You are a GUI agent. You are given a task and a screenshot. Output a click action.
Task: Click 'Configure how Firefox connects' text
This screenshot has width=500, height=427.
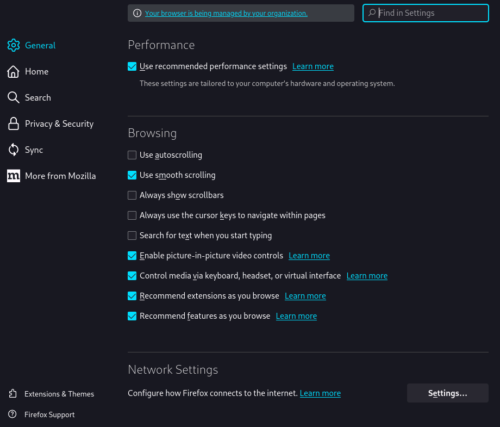213,393
